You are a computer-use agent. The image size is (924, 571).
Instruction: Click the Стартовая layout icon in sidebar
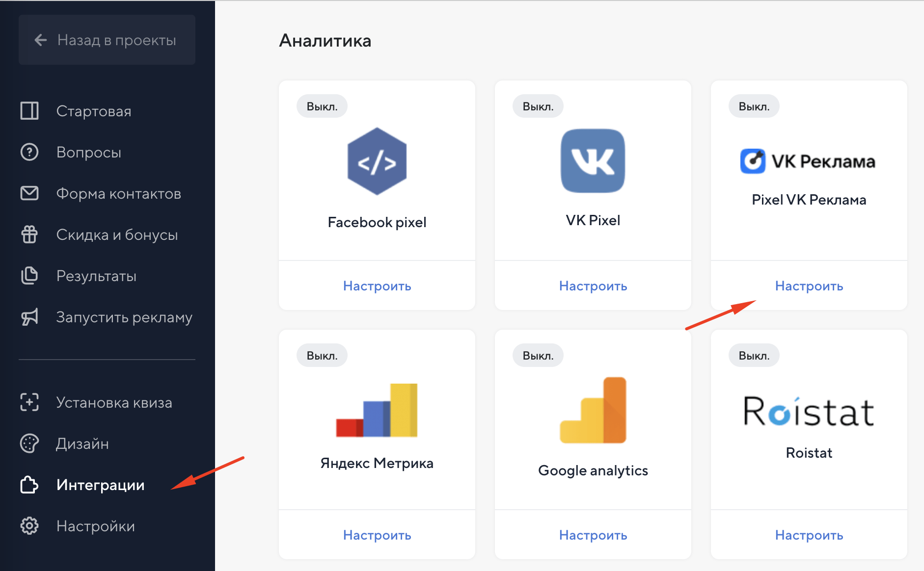click(x=29, y=111)
